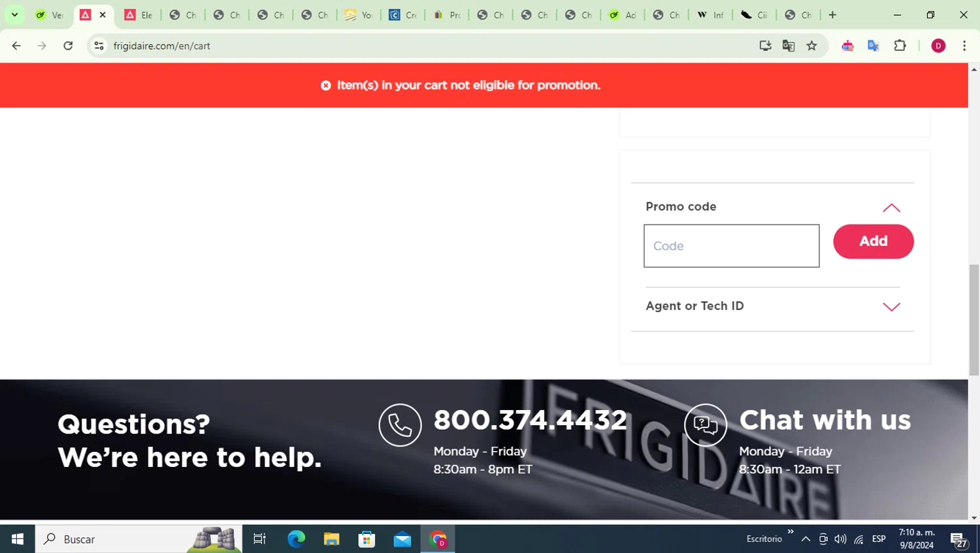
Task: View site information icon in address bar
Action: 99,46
